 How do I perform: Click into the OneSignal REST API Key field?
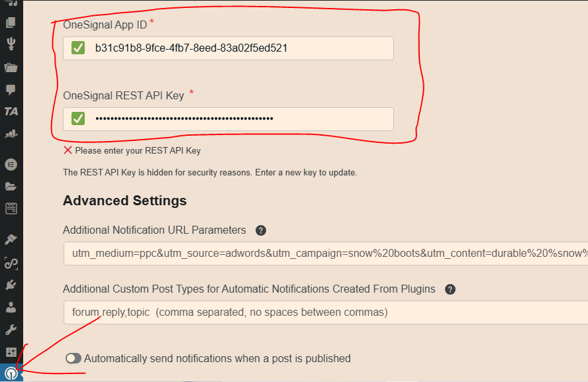(x=228, y=119)
